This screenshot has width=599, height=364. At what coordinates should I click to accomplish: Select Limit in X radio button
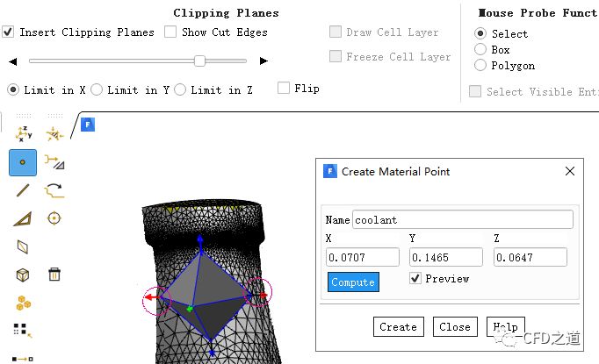coord(13,89)
